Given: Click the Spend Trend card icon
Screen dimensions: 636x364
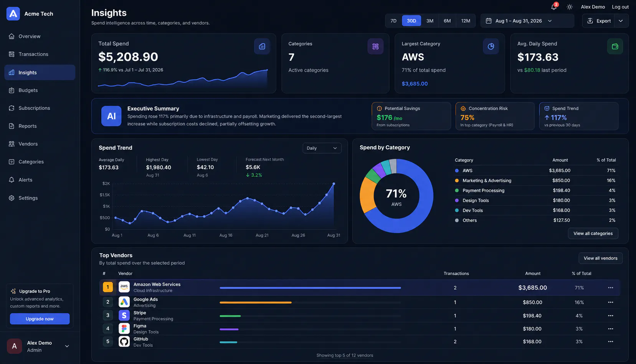Looking at the screenshot, I should [547, 109].
